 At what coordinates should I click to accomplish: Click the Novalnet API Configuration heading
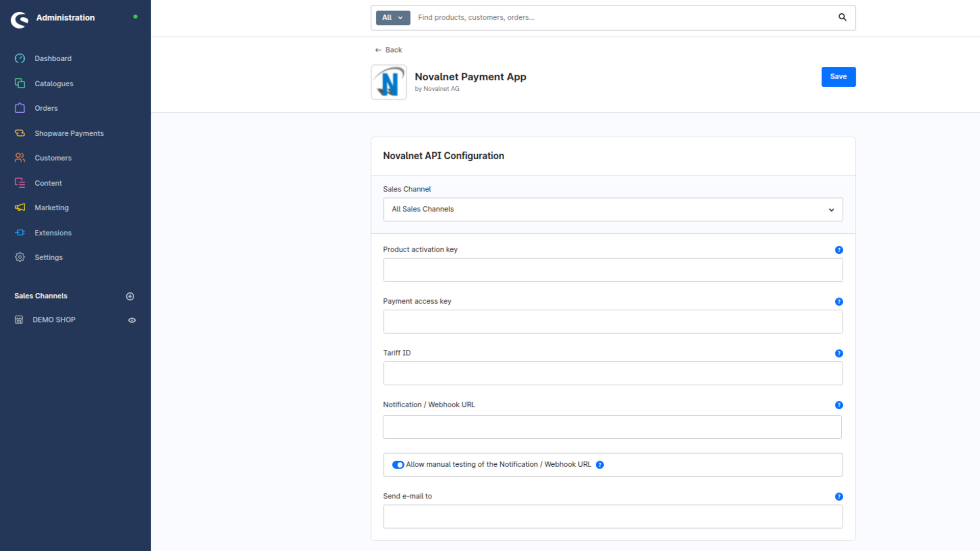coord(444,156)
